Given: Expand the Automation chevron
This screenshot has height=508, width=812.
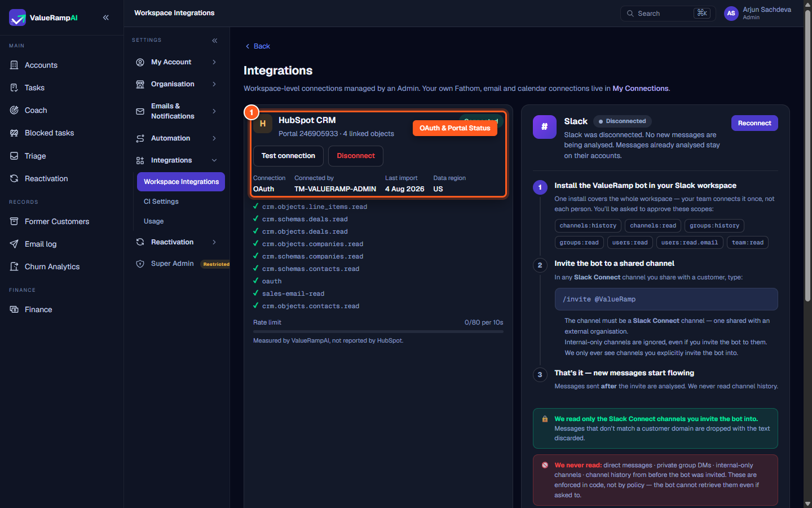Looking at the screenshot, I should pos(214,138).
